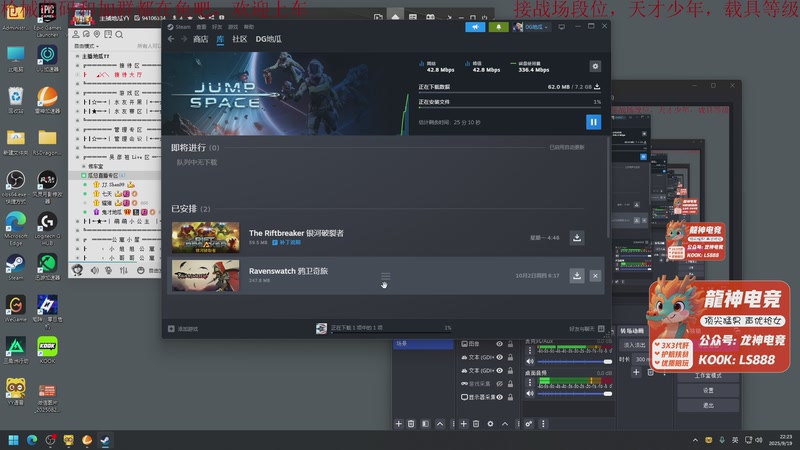This screenshot has height=450, width=800.
Task: Open the 桌面音频 three-dot options menu
Action: tap(530, 382)
